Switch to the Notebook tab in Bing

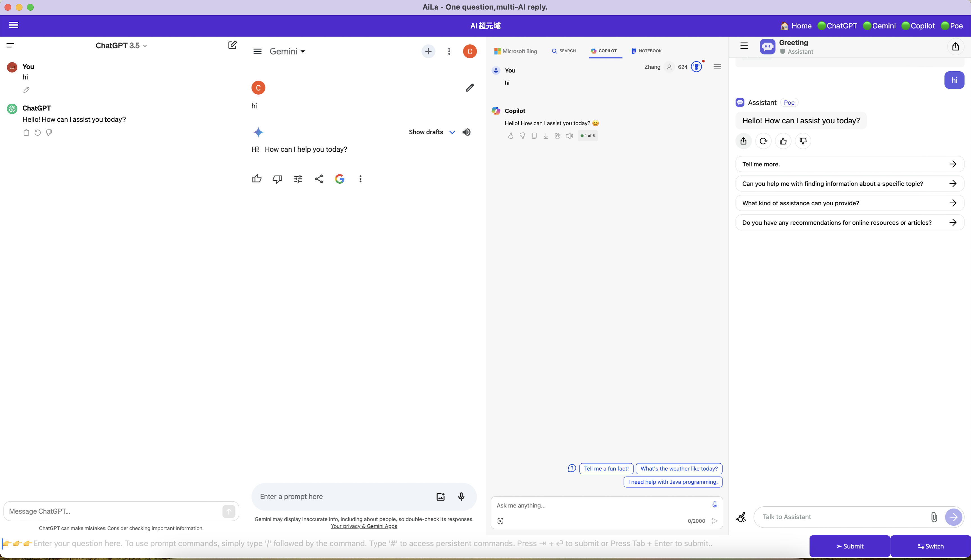pos(646,51)
